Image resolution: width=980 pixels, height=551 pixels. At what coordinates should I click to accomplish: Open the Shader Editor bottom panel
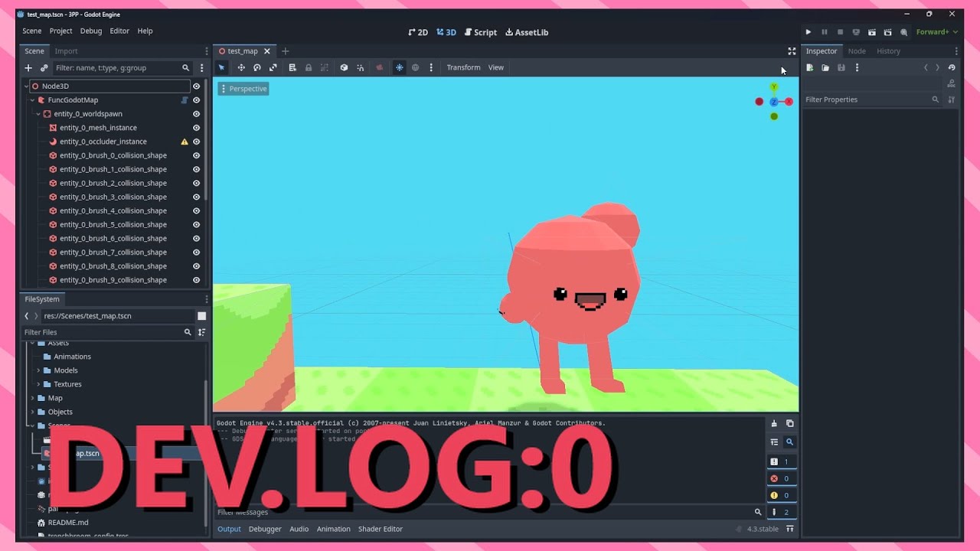point(381,529)
